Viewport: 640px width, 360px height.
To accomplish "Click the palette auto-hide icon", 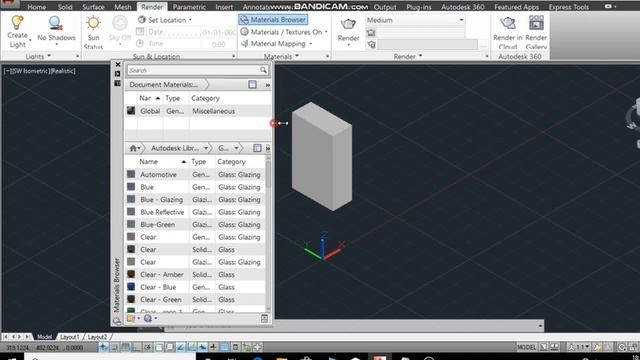I will pyautogui.click(x=118, y=74).
